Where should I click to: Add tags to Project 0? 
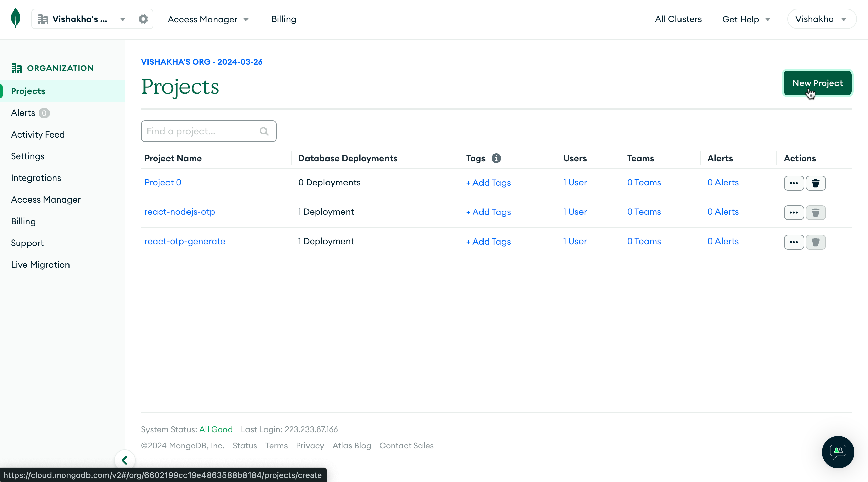coord(488,183)
